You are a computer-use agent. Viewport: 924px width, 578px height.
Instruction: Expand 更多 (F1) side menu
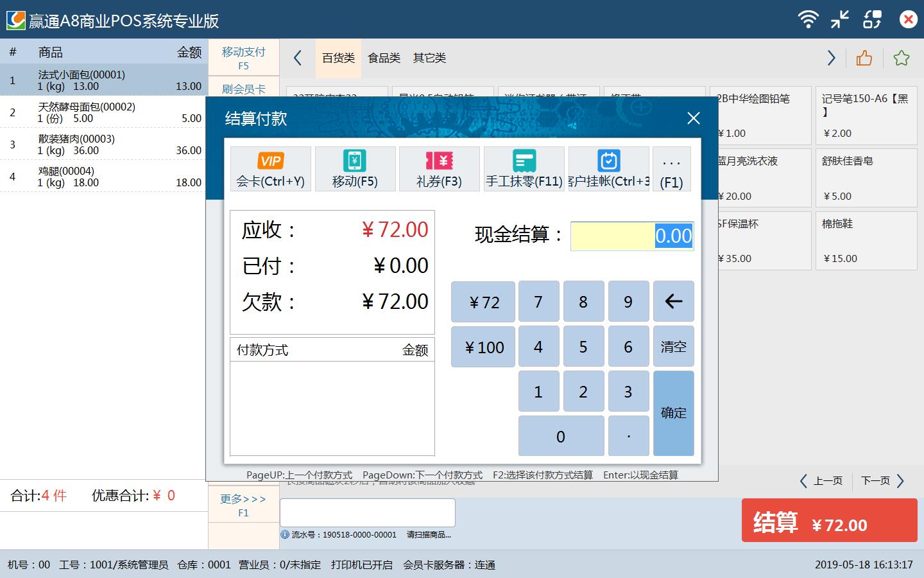[x=243, y=505]
